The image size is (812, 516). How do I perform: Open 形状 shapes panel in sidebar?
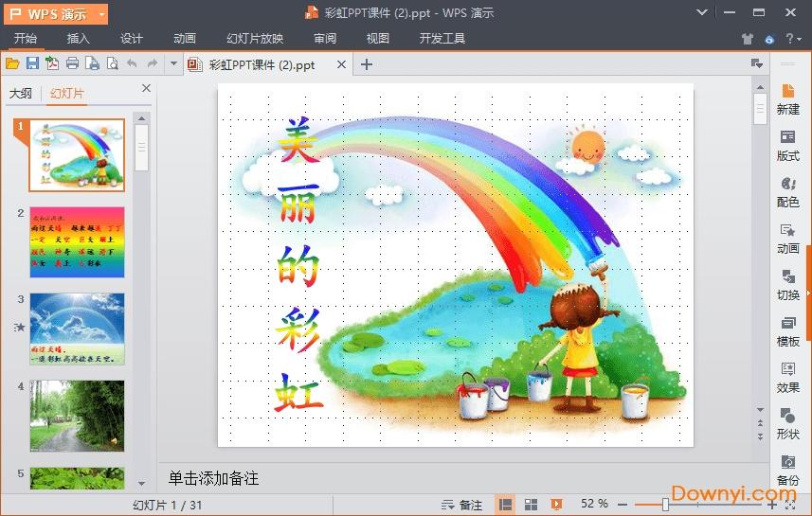click(x=787, y=424)
